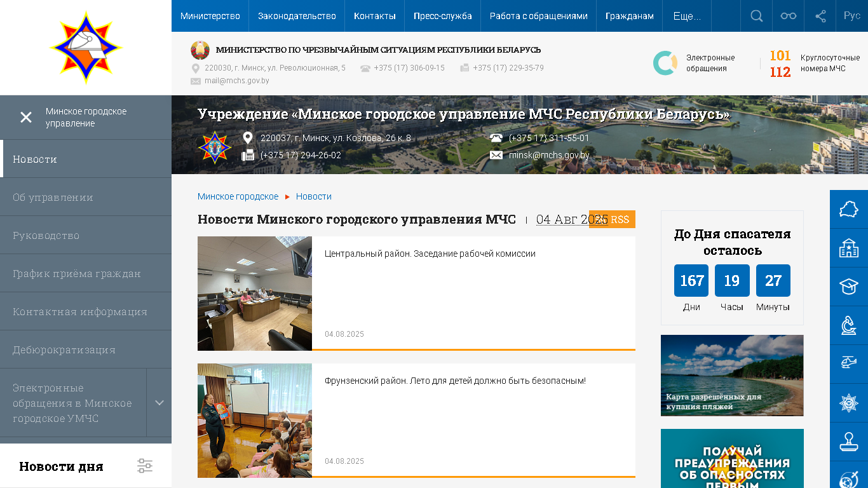Expand the Электронные обращения в Минское городское УМЧС submenu
Image resolution: width=868 pixels, height=488 pixels.
click(159, 402)
